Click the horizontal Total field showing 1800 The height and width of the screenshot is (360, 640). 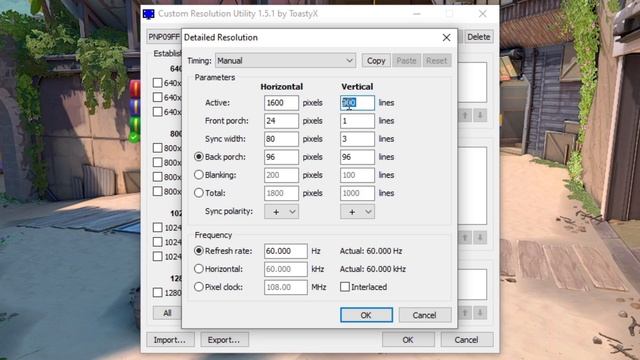click(x=281, y=193)
